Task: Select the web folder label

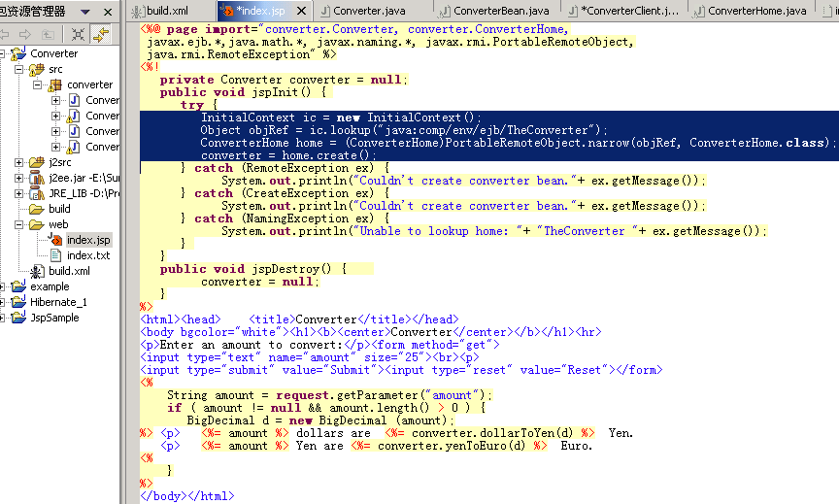Action: pos(58,224)
